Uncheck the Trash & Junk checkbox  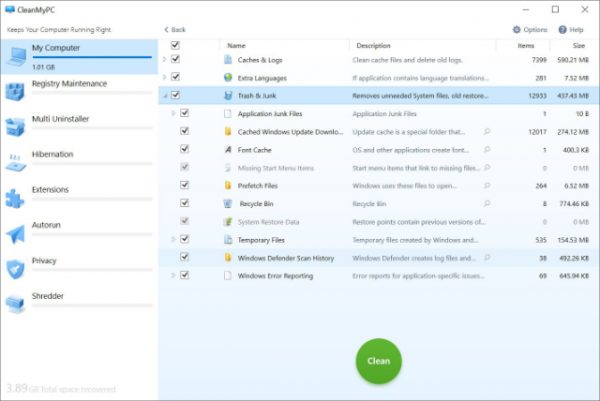[175, 95]
